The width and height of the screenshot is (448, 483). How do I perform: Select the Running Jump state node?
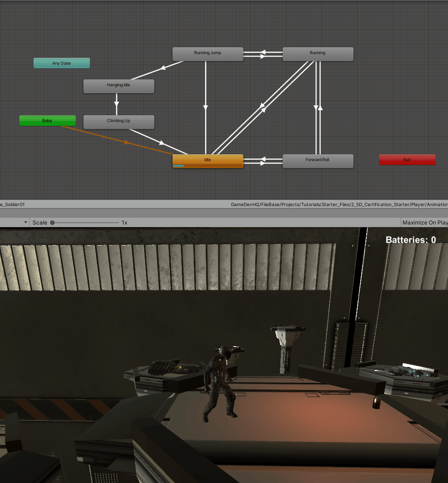(x=207, y=53)
